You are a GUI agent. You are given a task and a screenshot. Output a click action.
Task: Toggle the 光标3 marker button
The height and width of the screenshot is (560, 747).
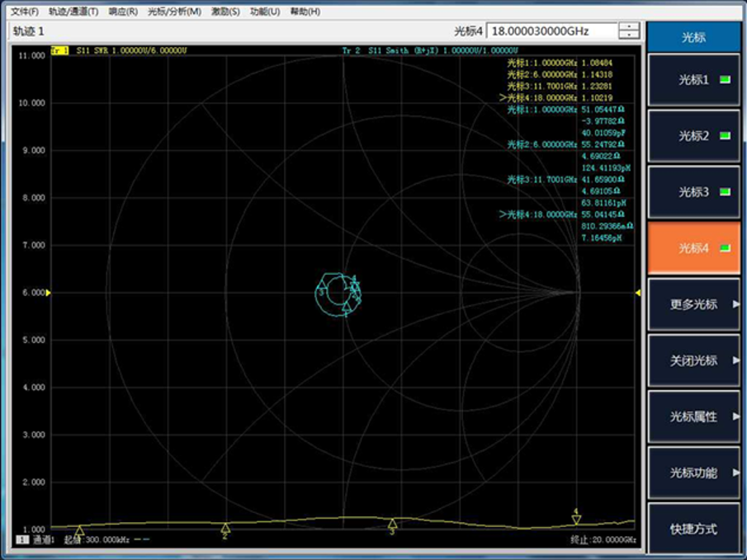coord(693,192)
